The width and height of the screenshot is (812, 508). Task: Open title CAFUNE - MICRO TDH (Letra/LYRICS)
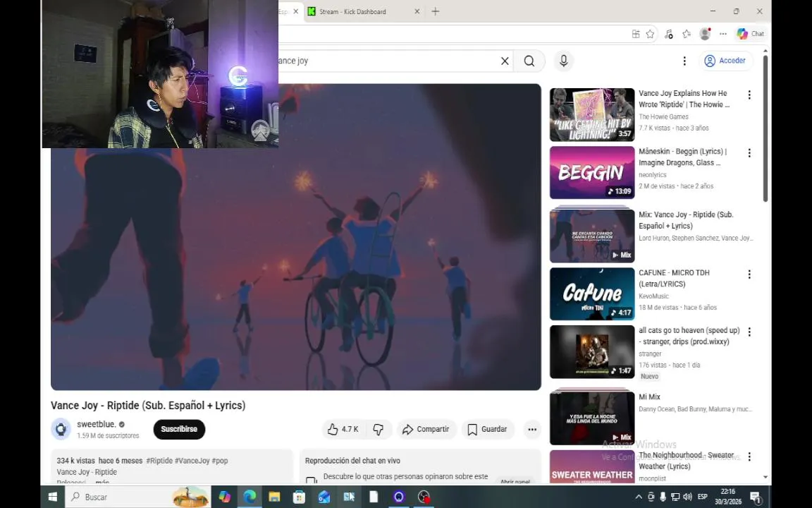point(674,279)
